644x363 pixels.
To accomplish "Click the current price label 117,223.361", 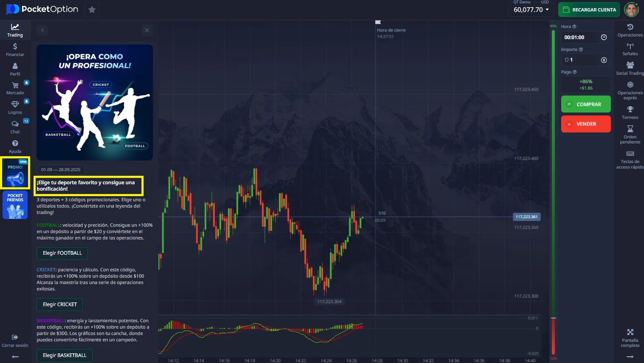I will pos(526,217).
